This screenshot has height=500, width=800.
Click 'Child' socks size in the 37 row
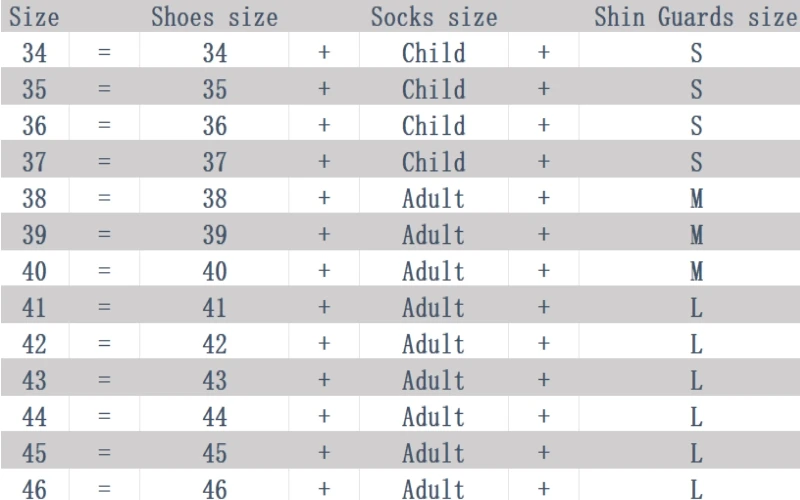(433, 162)
